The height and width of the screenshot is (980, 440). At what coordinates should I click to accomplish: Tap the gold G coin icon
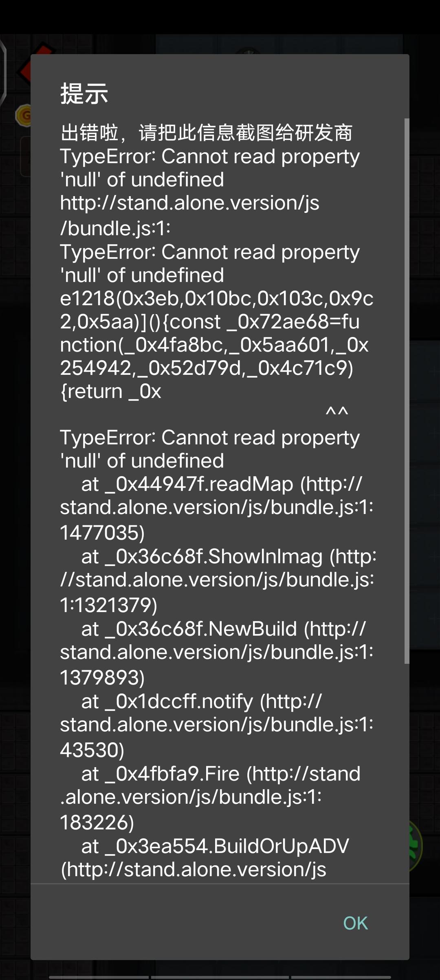pos(24,116)
